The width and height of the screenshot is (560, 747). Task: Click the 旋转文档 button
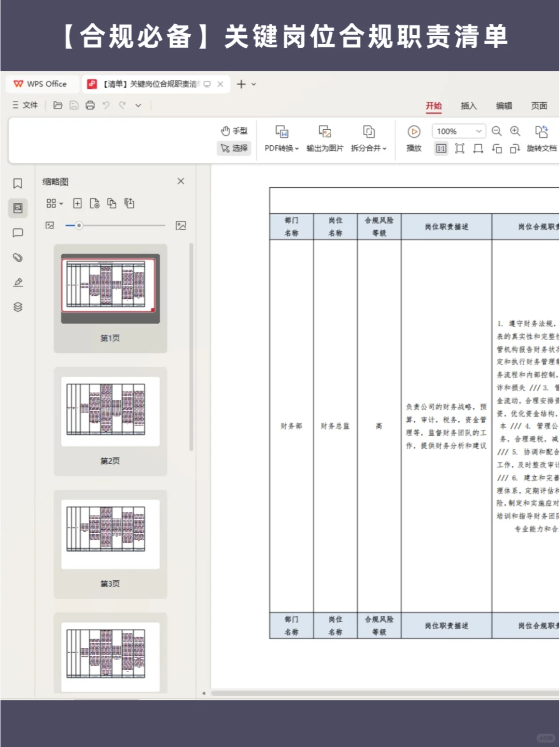tap(541, 139)
